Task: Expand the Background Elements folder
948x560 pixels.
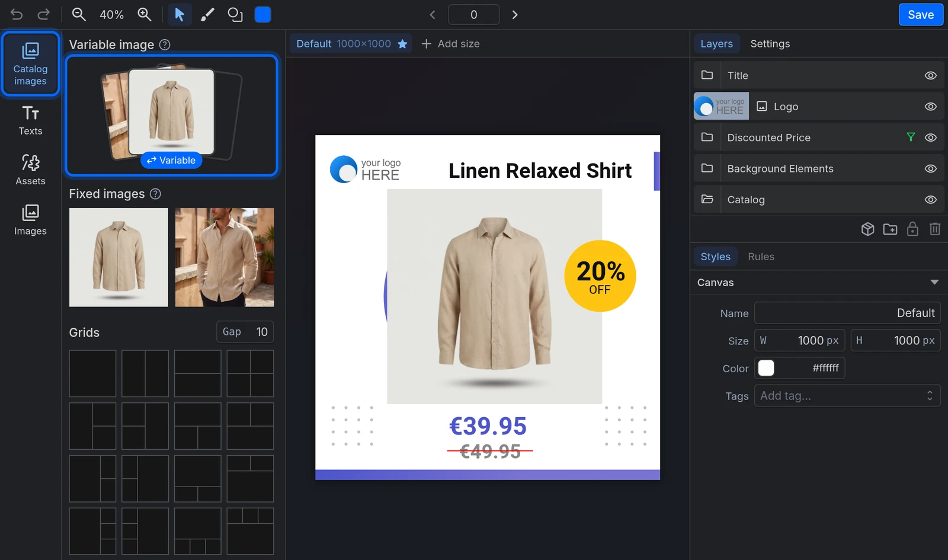Action: pyautogui.click(x=707, y=169)
